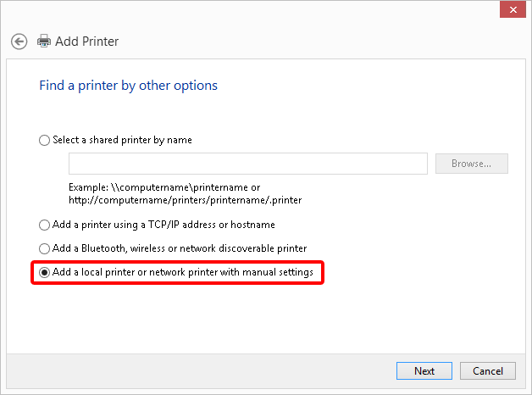Cancel the Add Printer wizard

tap(488, 370)
